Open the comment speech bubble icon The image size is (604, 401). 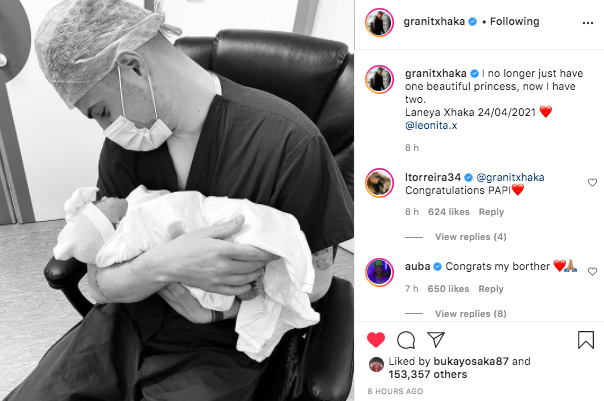point(406,340)
